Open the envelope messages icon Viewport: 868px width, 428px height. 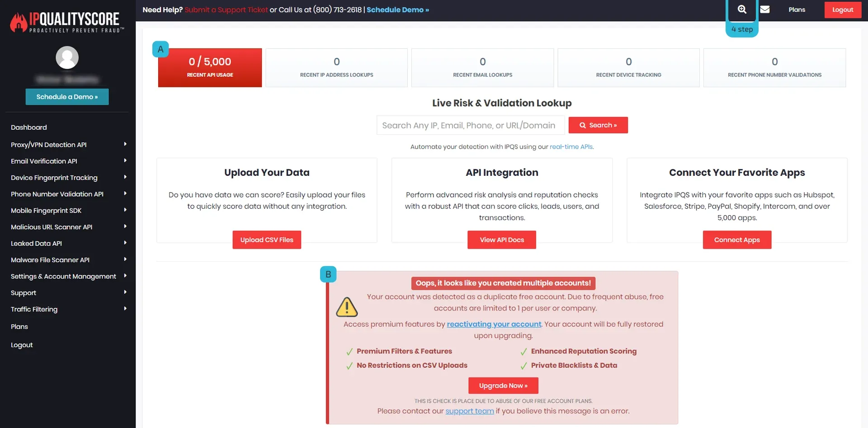[765, 9]
